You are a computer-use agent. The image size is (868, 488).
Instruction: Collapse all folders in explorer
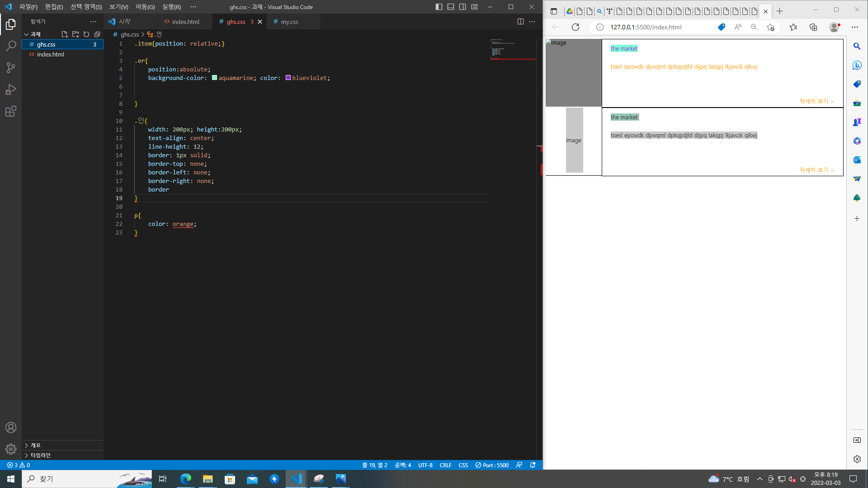[97, 34]
